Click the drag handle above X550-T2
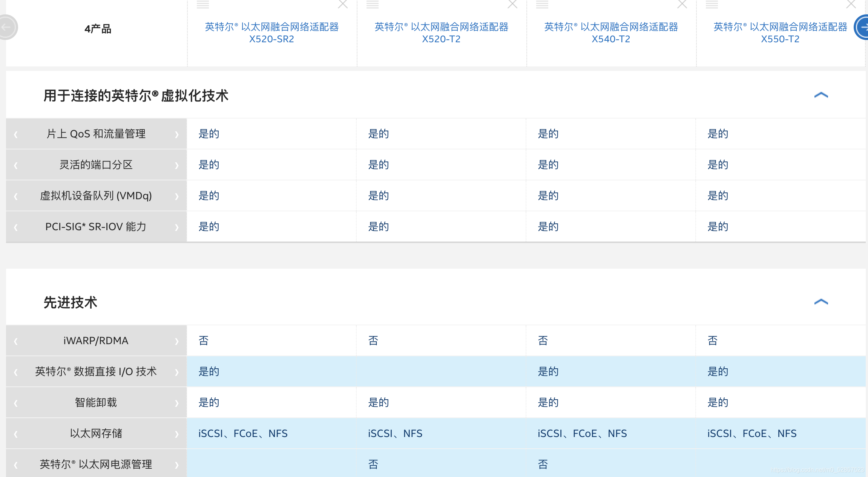868x477 pixels. click(712, 4)
